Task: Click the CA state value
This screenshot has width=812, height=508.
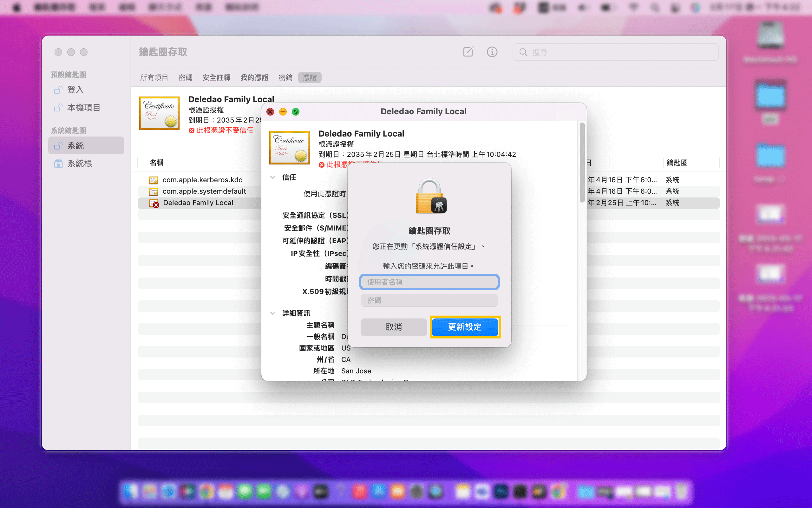Action: point(346,359)
